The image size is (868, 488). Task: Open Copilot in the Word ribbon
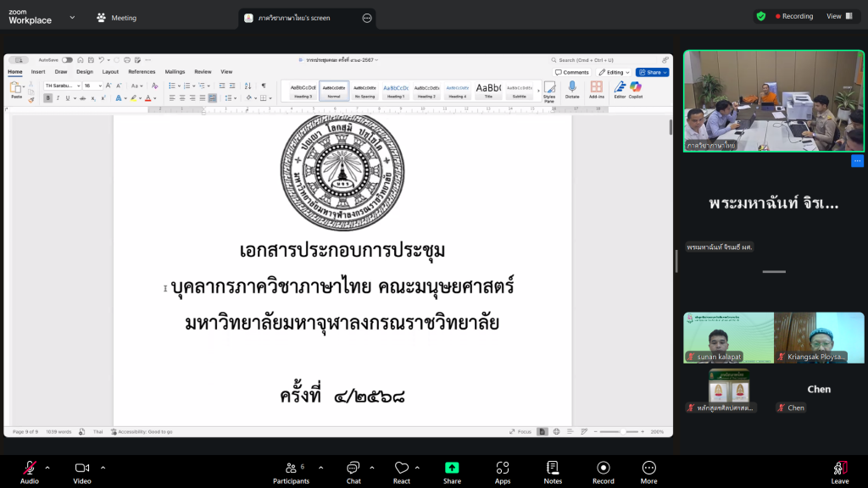(636, 90)
